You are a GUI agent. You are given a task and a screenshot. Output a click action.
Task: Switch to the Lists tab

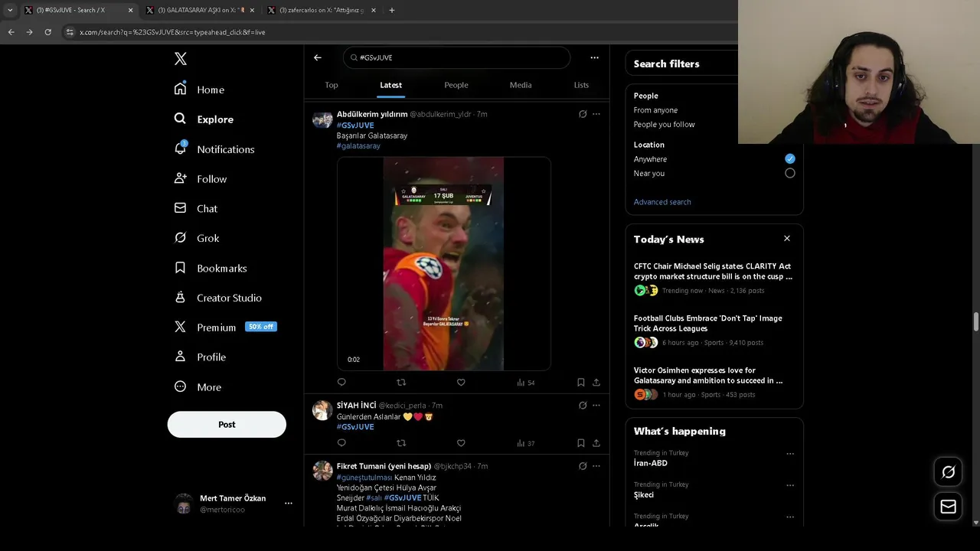tap(581, 85)
